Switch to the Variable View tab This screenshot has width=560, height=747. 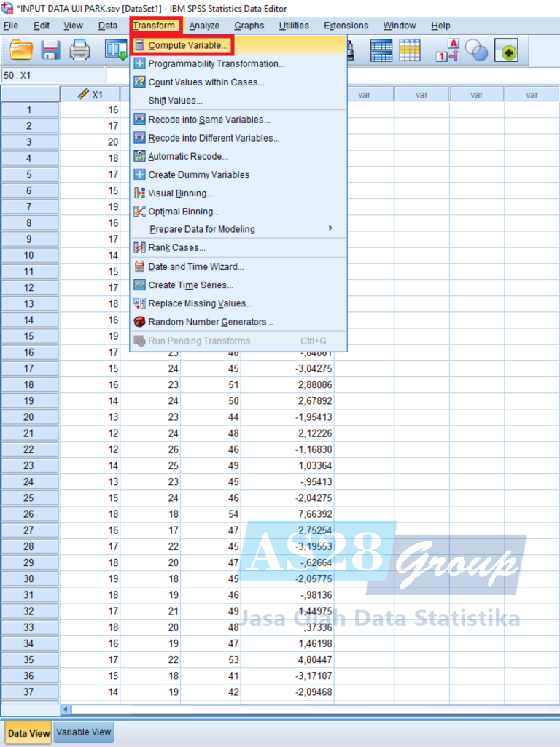point(84,732)
